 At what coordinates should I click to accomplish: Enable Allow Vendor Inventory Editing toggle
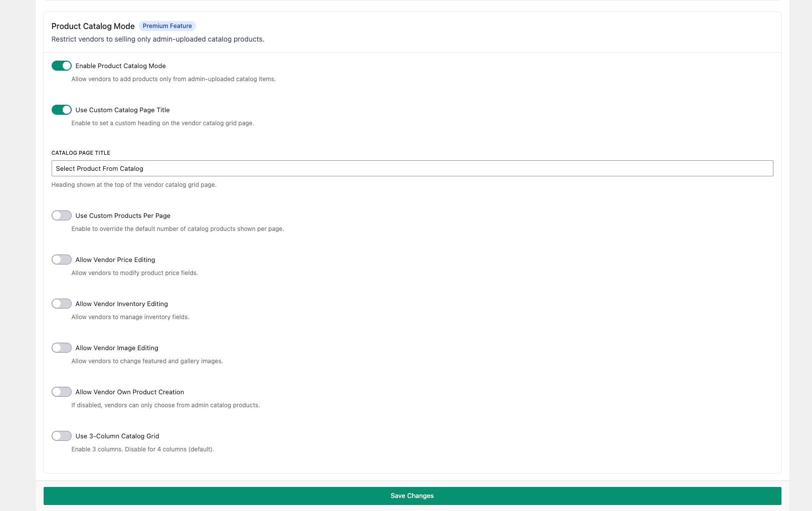62,304
